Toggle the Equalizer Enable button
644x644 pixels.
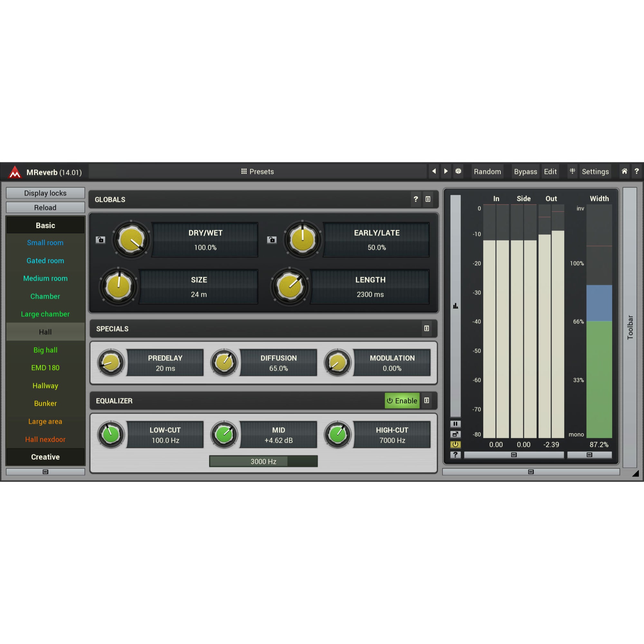(402, 401)
